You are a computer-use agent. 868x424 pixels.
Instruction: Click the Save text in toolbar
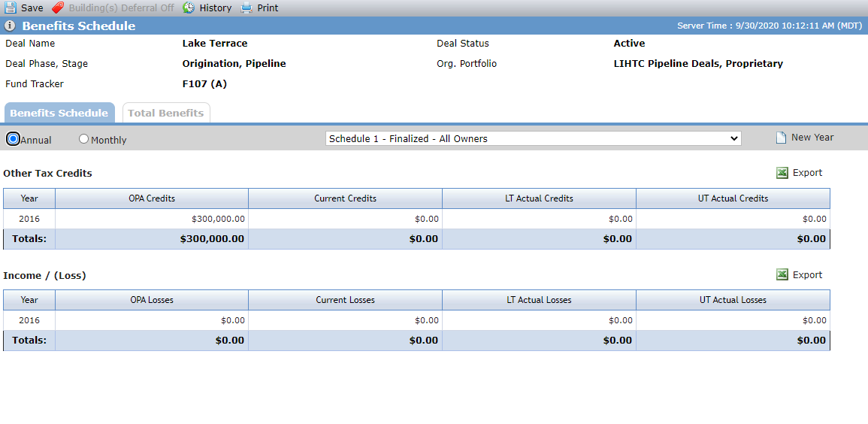pyautogui.click(x=32, y=8)
